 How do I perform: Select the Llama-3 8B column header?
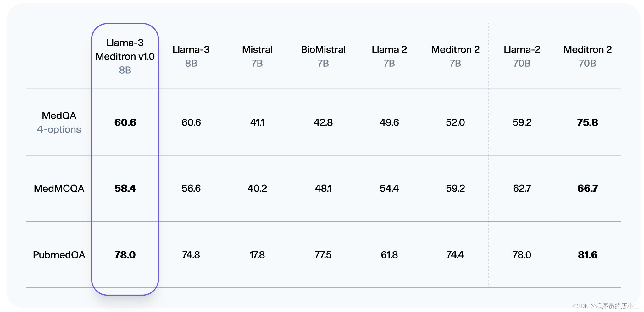click(x=191, y=56)
